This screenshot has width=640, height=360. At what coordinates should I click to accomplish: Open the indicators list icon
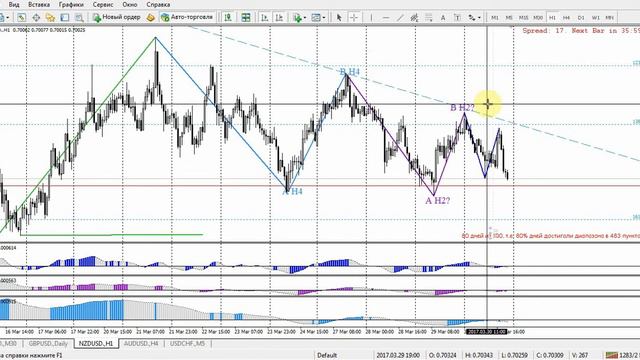pyautogui.click(x=297, y=17)
